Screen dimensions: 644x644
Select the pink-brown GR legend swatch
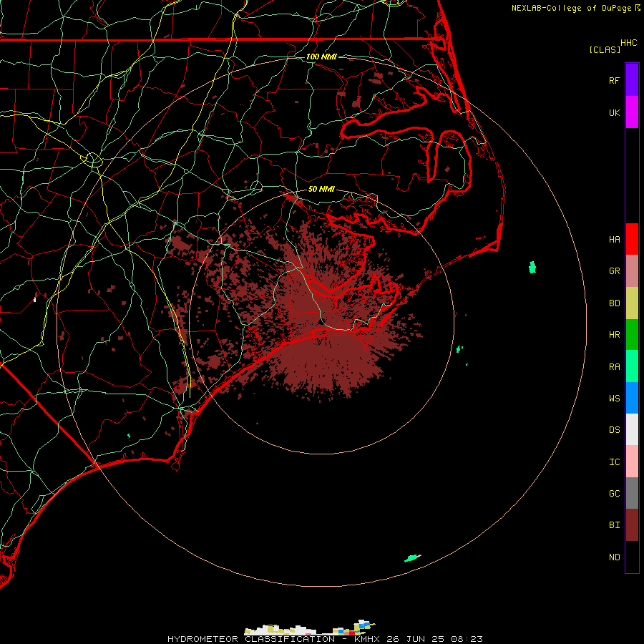point(632,271)
